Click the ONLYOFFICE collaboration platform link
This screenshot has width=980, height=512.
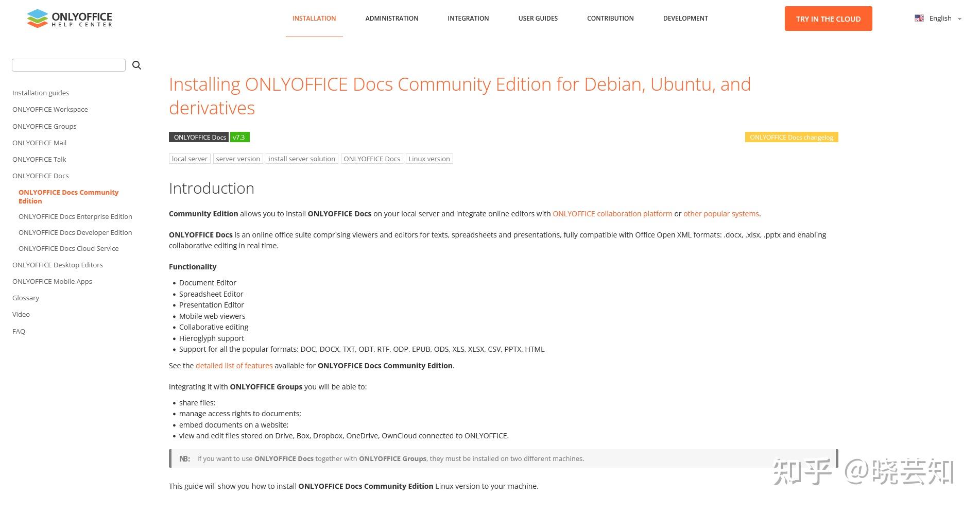tap(612, 213)
